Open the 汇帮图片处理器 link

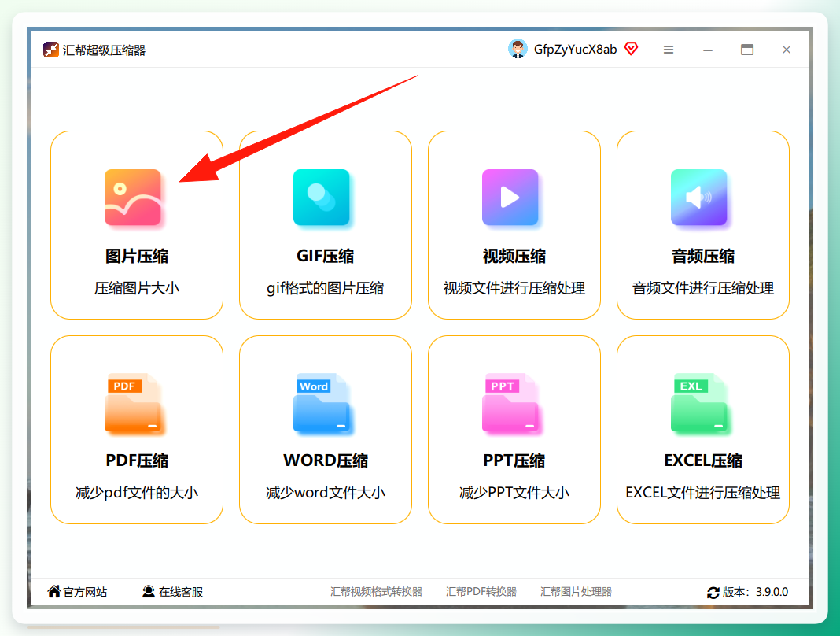576,591
